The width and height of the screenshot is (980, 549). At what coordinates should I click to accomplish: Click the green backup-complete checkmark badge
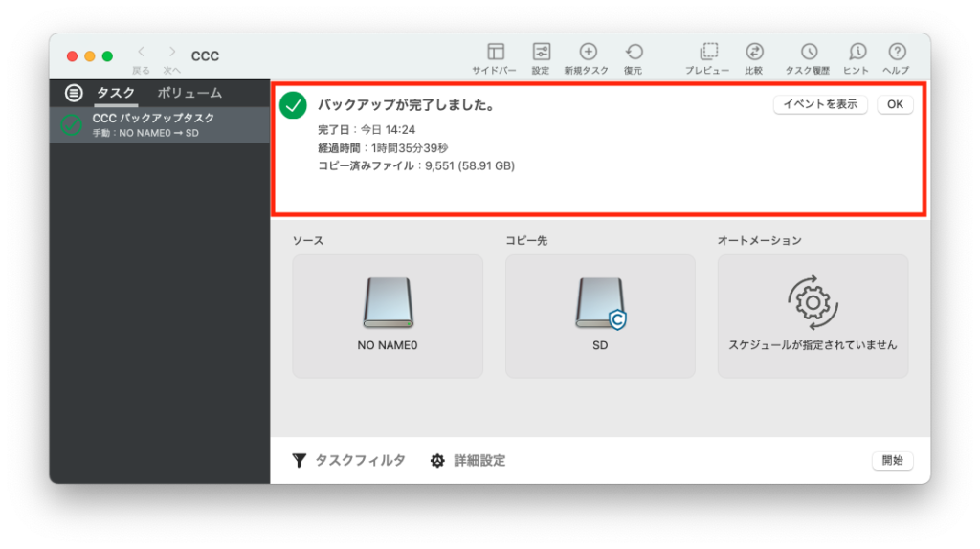tap(293, 105)
